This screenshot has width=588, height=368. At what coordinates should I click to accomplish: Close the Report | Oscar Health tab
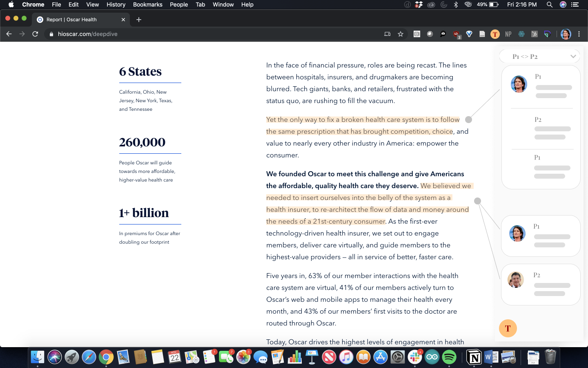[123, 20]
